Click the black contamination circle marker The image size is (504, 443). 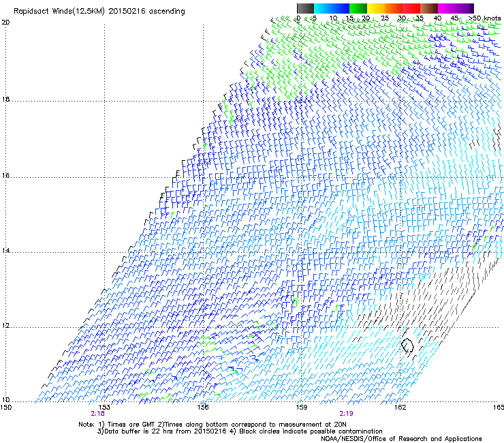(x=407, y=345)
